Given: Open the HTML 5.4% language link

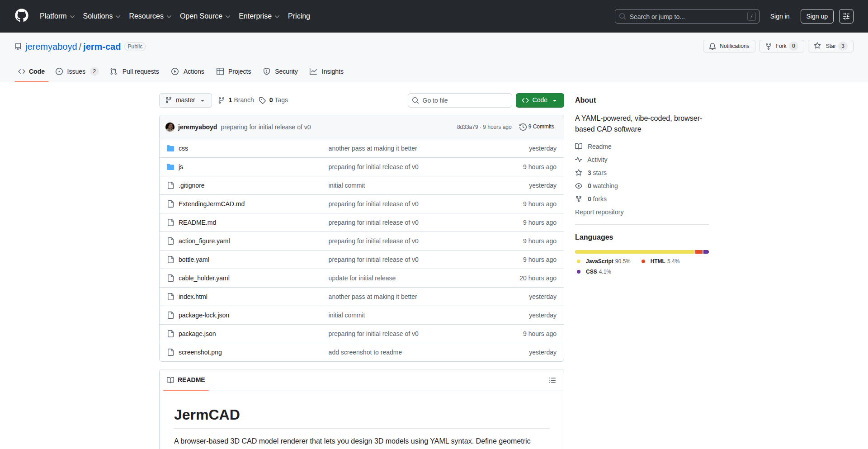Looking at the screenshot, I should [x=660, y=261].
